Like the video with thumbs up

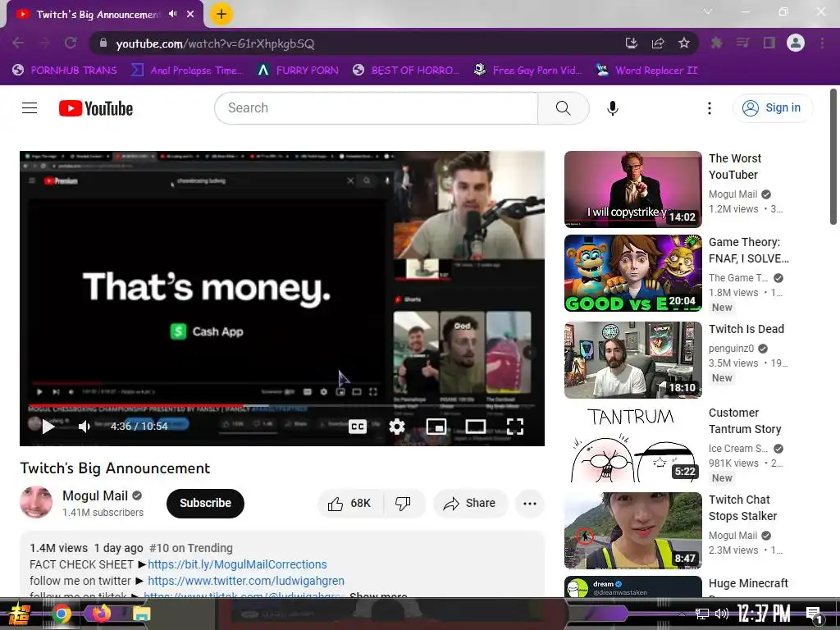click(351, 504)
